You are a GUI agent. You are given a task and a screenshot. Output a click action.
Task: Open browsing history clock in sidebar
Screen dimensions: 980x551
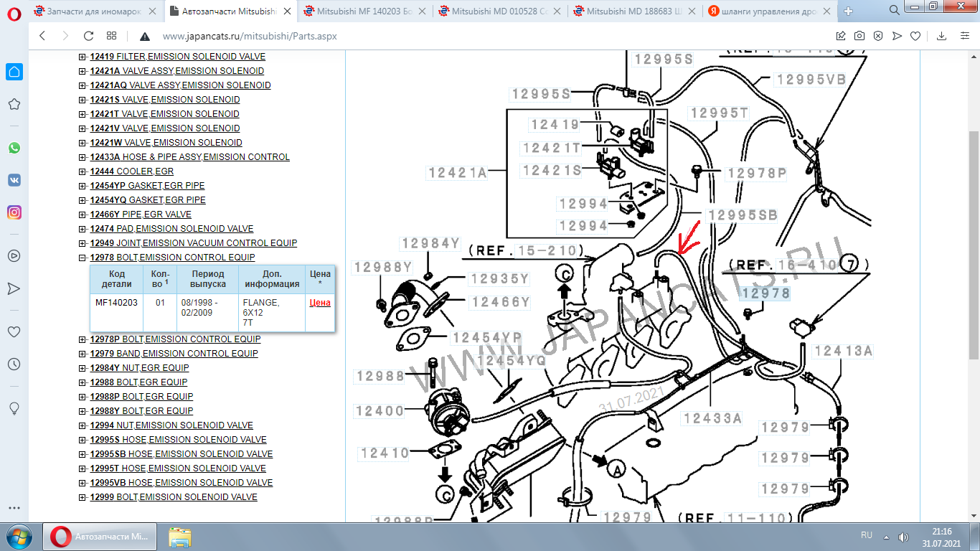pyautogui.click(x=14, y=364)
